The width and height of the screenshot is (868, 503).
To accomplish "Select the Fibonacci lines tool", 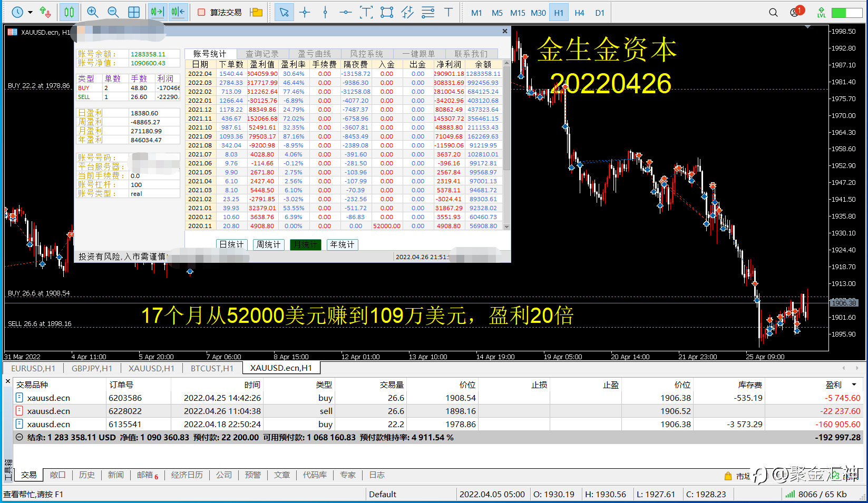I will [x=428, y=12].
